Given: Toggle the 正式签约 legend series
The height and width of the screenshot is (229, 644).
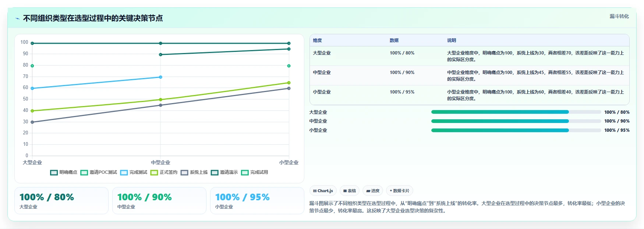Looking at the screenshot, I should pyautogui.click(x=164, y=172).
